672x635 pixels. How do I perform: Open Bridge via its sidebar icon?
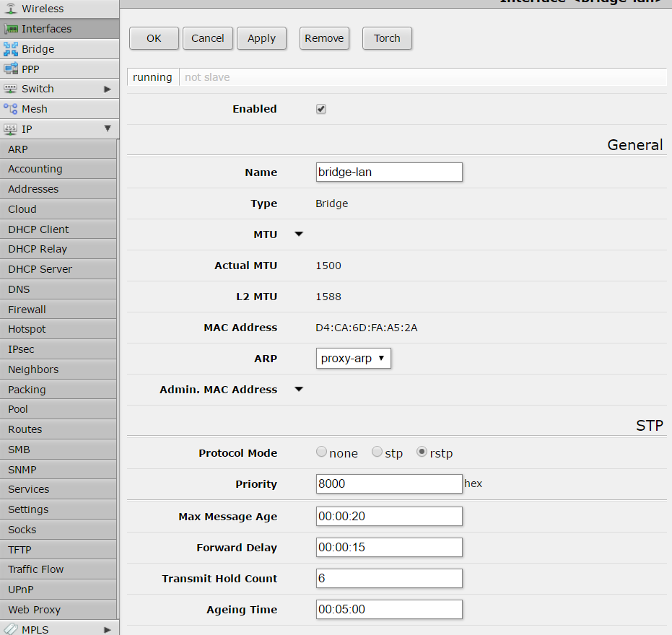coord(11,49)
